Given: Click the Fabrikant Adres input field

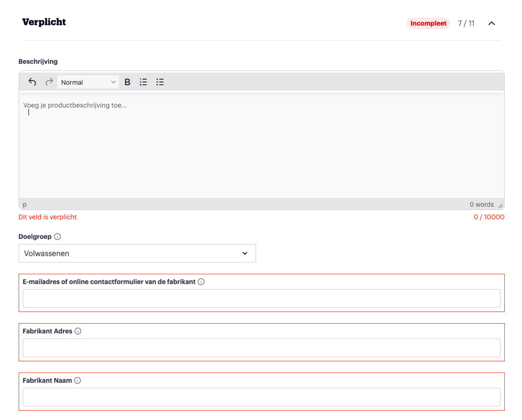Looking at the screenshot, I should (x=261, y=348).
